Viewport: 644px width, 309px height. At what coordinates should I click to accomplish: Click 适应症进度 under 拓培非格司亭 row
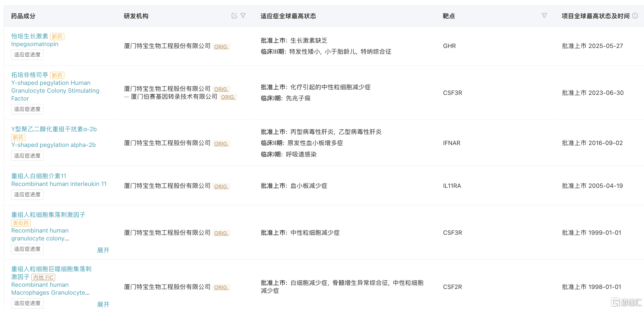(27, 109)
